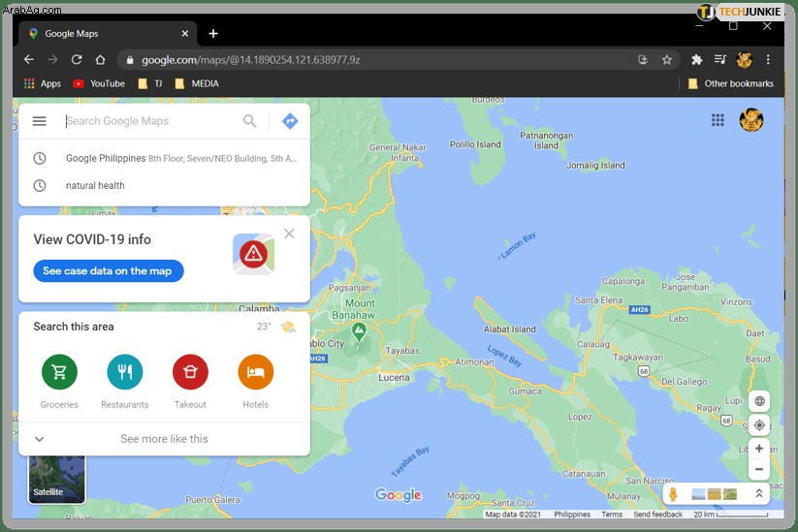The image size is (798, 532).
Task: Open the Google apps grid
Action: pyautogui.click(x=718, y=120)
